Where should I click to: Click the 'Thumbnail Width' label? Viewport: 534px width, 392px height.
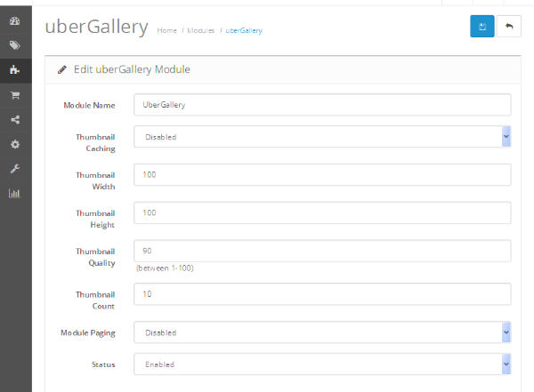tap(95, 181)
